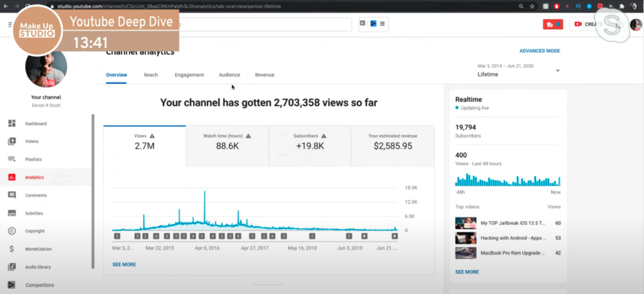Open the Audio library
The width and height of the screenshot is (644, 294).
point(38,267)
